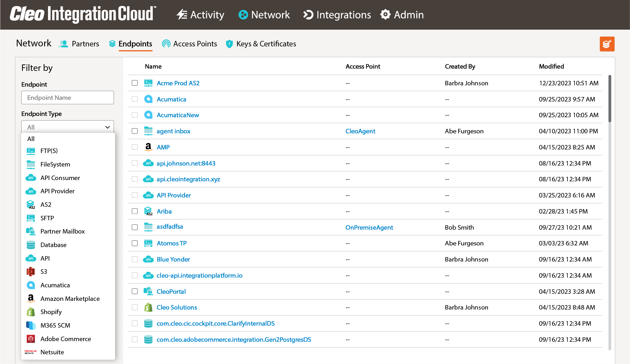Click the Adobe Commerce icon in list

(31, 339)
